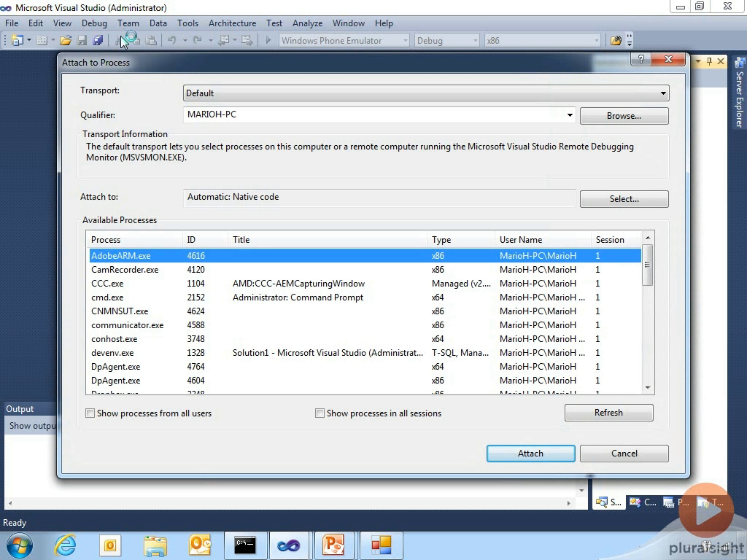Viewport: 747px width, 560px height.
Task: Open the Transport dropdown
Action: (426, 93)
